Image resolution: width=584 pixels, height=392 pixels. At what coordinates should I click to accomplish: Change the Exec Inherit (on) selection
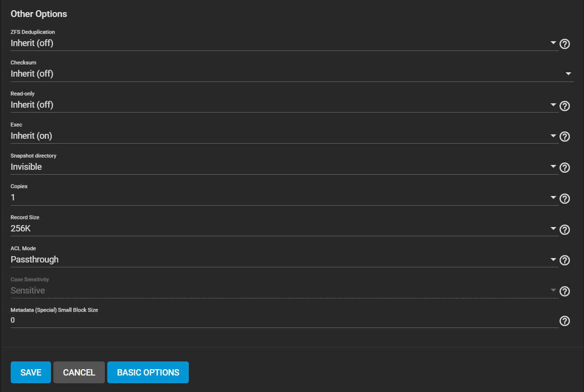[x=284, y=136]
